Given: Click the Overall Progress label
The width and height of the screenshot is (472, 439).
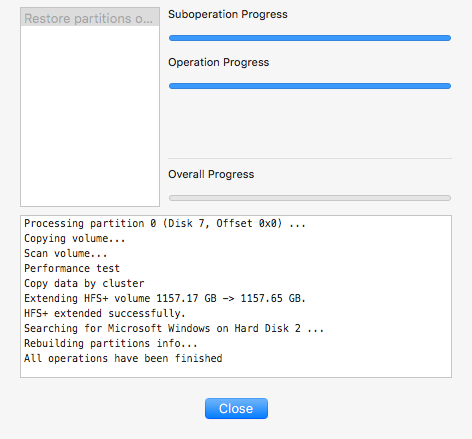Looking at the screenshot, I should click(x=211, y=174).
